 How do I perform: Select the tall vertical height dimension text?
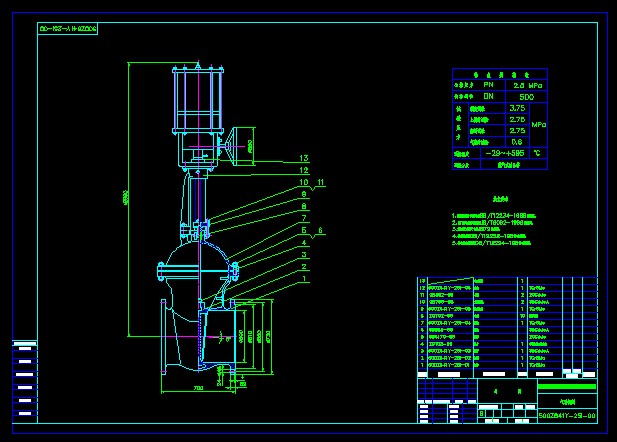point(125,198)
